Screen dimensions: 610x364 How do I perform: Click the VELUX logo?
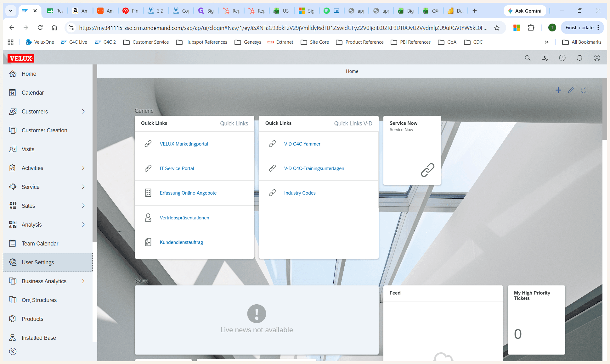21,58
